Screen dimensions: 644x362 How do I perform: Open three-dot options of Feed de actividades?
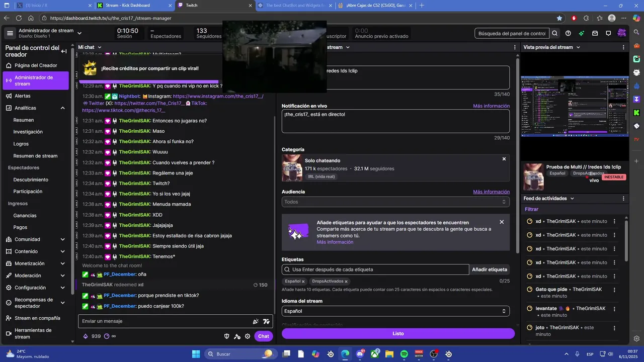click(624, 199)
